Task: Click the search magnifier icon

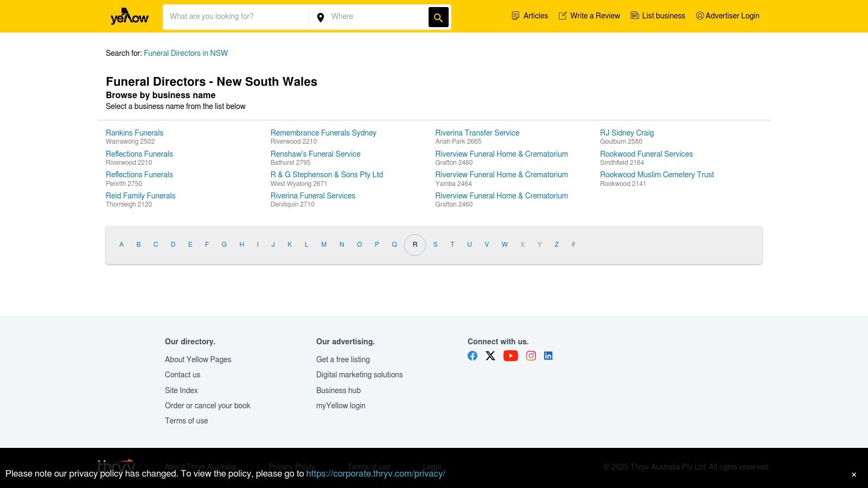Action: point(438,17)
